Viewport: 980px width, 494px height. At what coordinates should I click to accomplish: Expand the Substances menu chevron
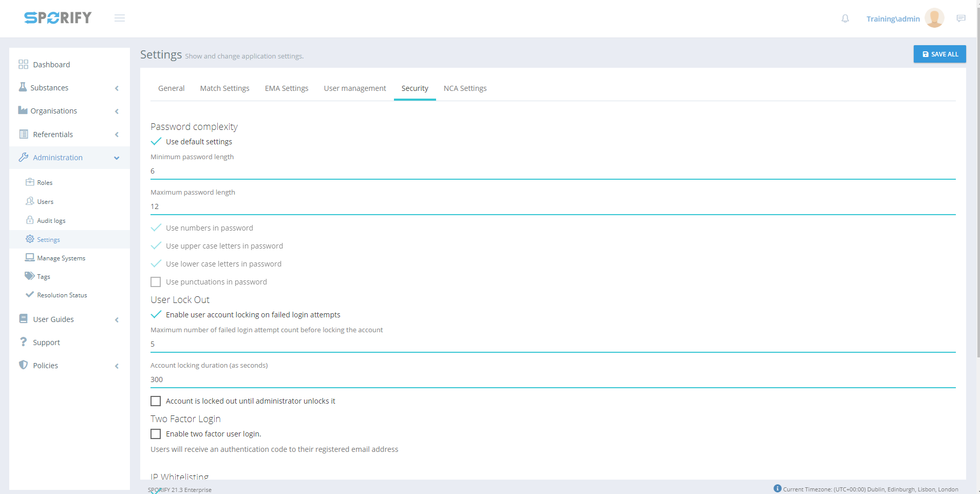coord(117,88)
